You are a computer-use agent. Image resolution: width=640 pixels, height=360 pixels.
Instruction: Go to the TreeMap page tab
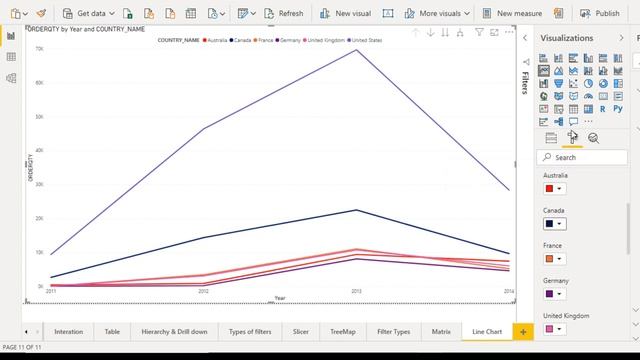(x=343, y=332)
